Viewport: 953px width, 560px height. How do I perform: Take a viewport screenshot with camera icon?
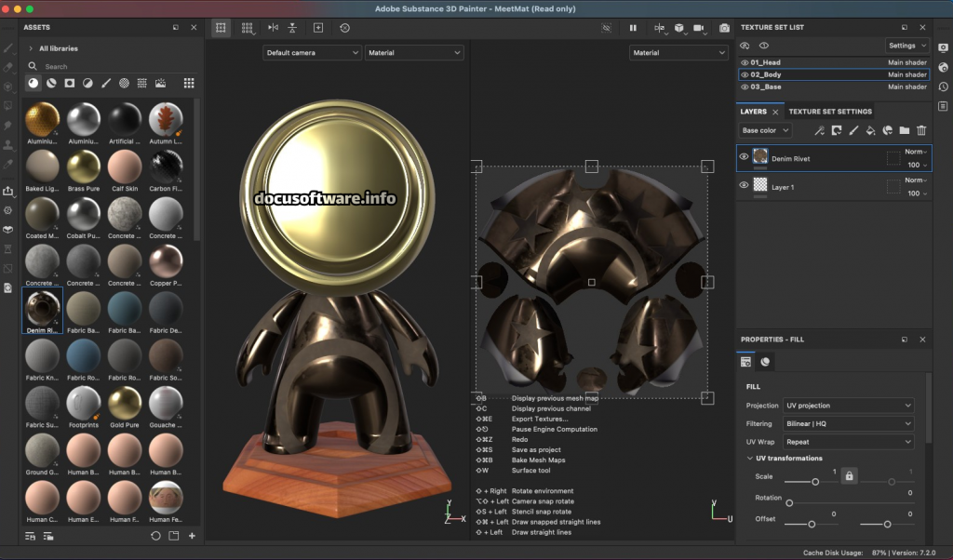[x=724, y=28]
